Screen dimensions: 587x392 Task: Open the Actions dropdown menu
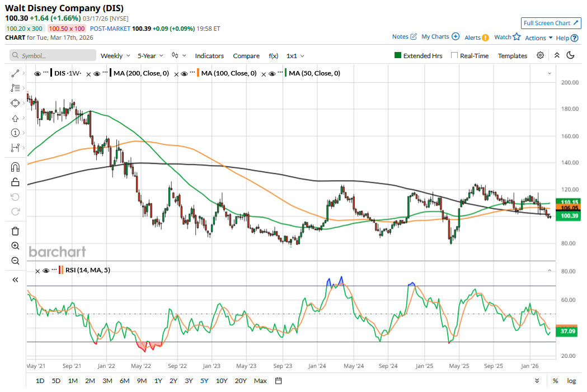[x=538, y=37]
